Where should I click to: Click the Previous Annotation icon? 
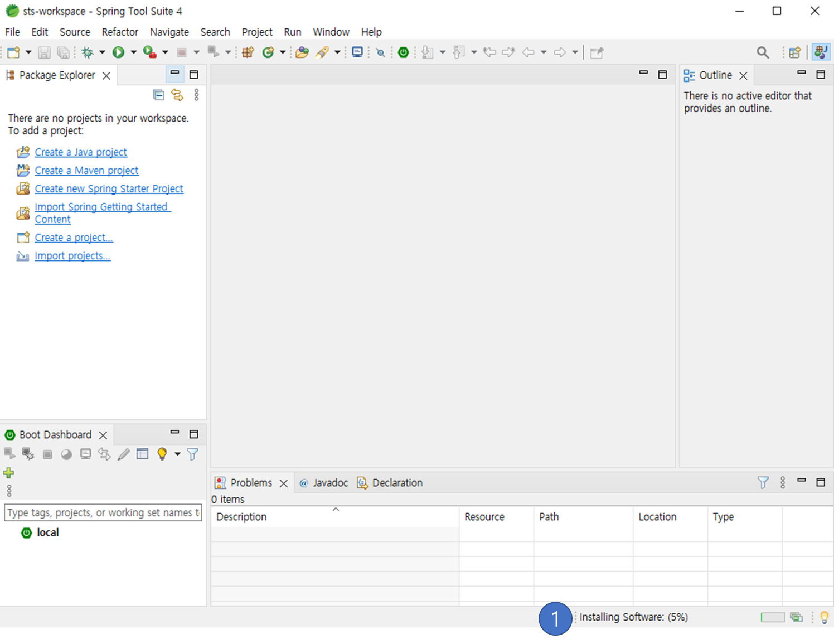pos(459,52)
